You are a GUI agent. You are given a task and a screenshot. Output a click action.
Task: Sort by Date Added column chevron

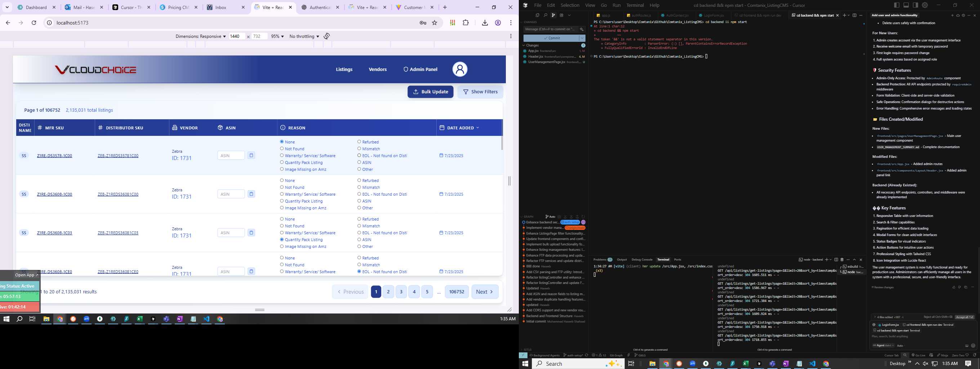click(x=477, y=128)
